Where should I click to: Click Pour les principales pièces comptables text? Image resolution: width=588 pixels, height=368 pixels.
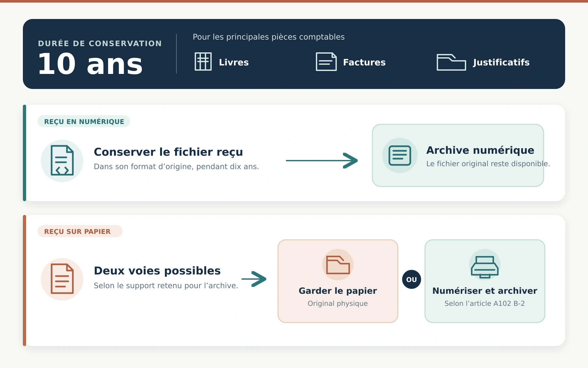click(x=269, y=37)
